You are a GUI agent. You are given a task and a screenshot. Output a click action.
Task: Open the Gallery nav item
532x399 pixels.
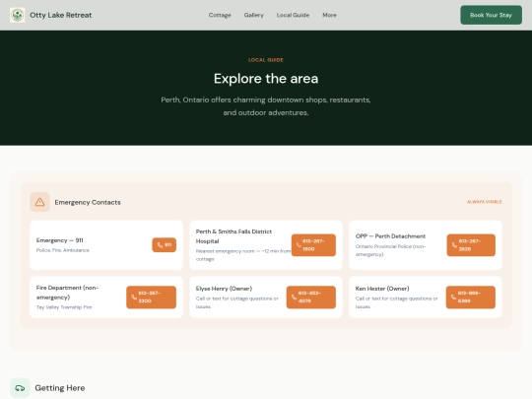[253, 15]
